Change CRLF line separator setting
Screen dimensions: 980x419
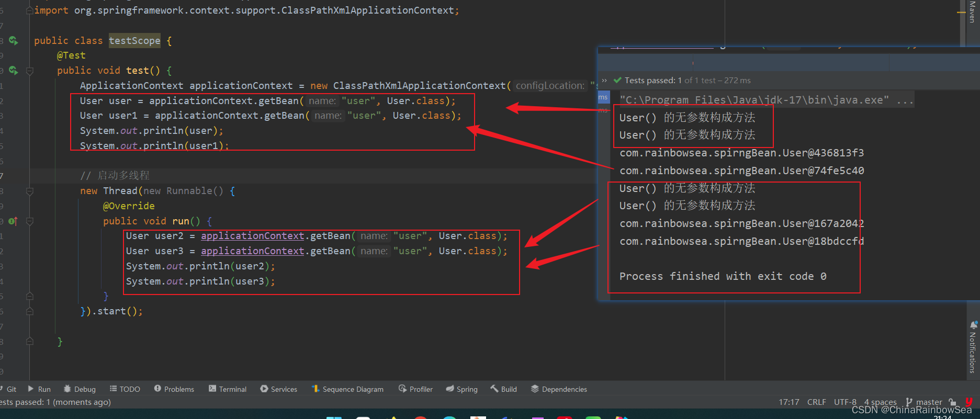(x=817, y=402)
